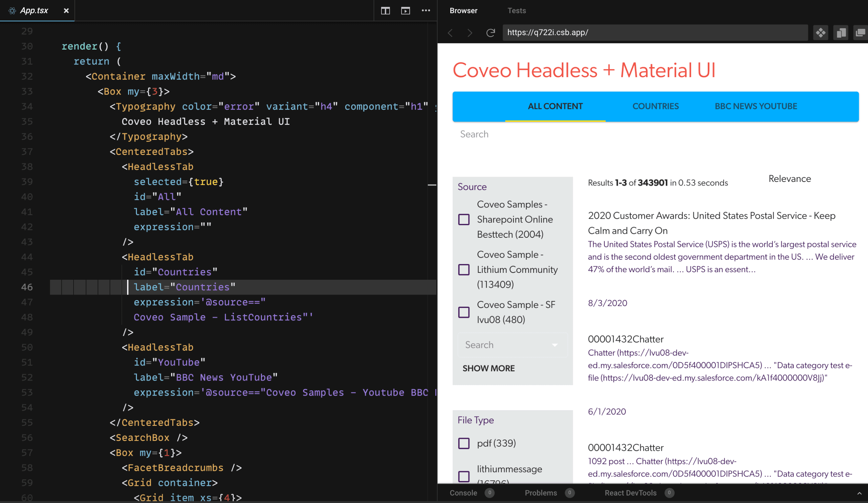The width and height of the screenshot is (868, 503).
Task: Click the copy-pages icon beside the diamond icon
Action: coord(841,33)
